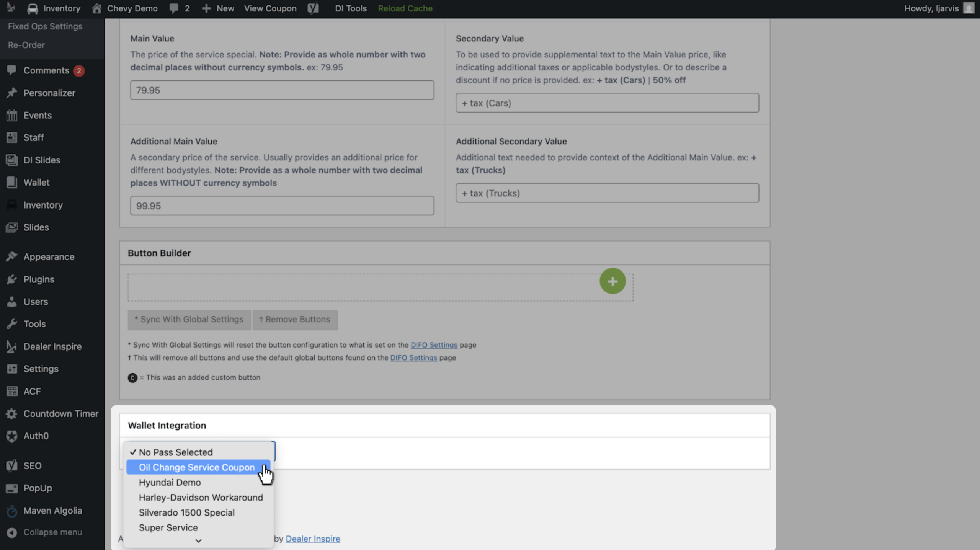The image size is (980, 550).
Task: Click the Yoast icon in top admin bar
Action: pyautogui.click(x=313, y=8)
